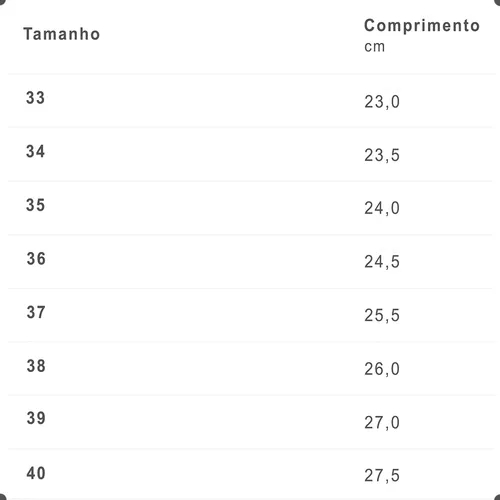This screenshot has height=500, width=500.
Task: Click the 24,0 length value
Action: [x=382, y=209]
